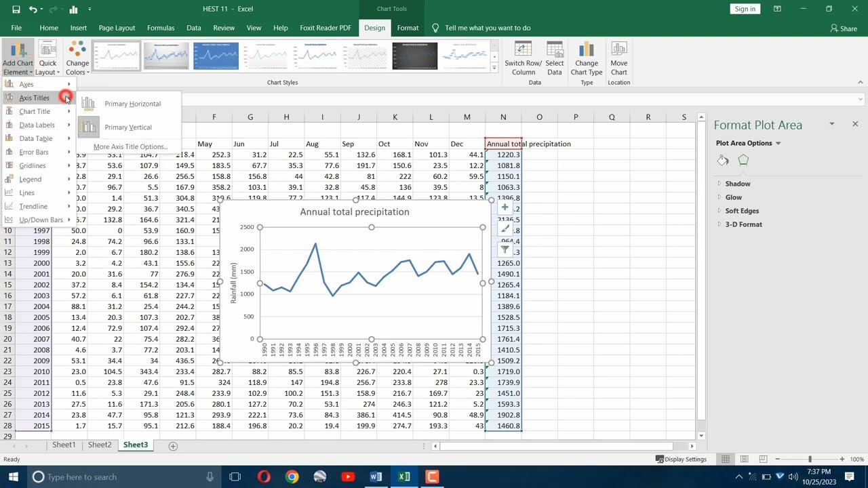Image resolution: width=868 pixels, height=488 pixels.
Task: Click the zoom slider handle
Action: pyautogui.click(x=809, y=459)
